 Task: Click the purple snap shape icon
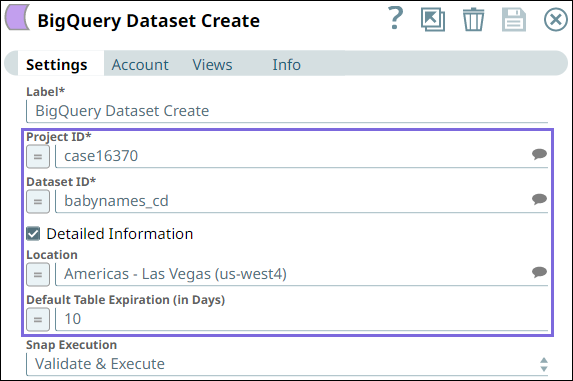17,17
